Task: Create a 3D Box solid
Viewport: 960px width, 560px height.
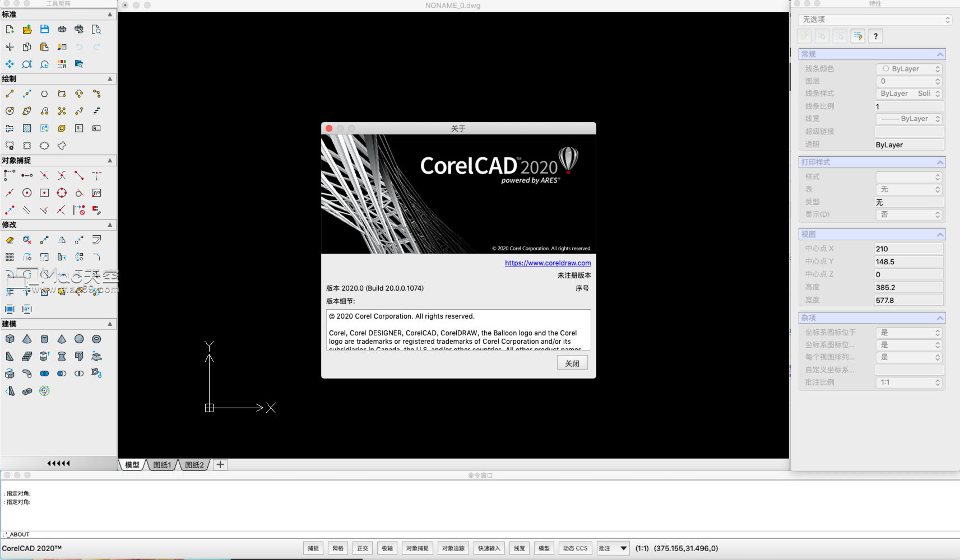Action: (x=10, y=339)
